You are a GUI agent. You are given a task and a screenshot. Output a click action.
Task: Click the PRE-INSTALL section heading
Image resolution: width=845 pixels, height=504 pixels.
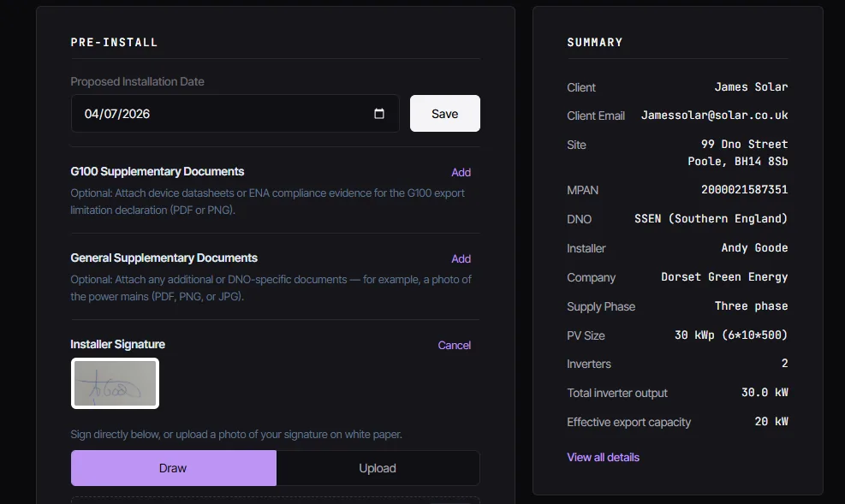[114, 42]
